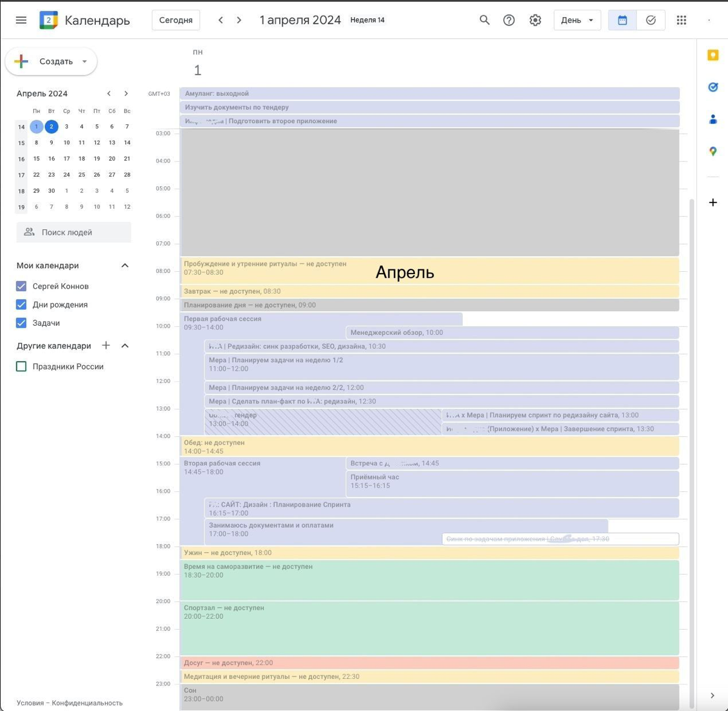Collapse the Мои календари section
The height and width of the screenshot is (711, 728).
coord(125,265)
